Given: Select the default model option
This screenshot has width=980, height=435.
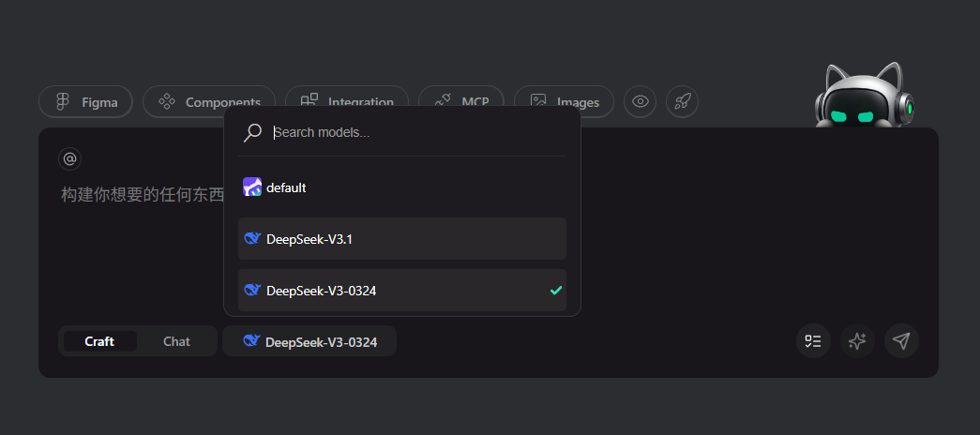Looking at the screenshot, I should pos(402,187).
